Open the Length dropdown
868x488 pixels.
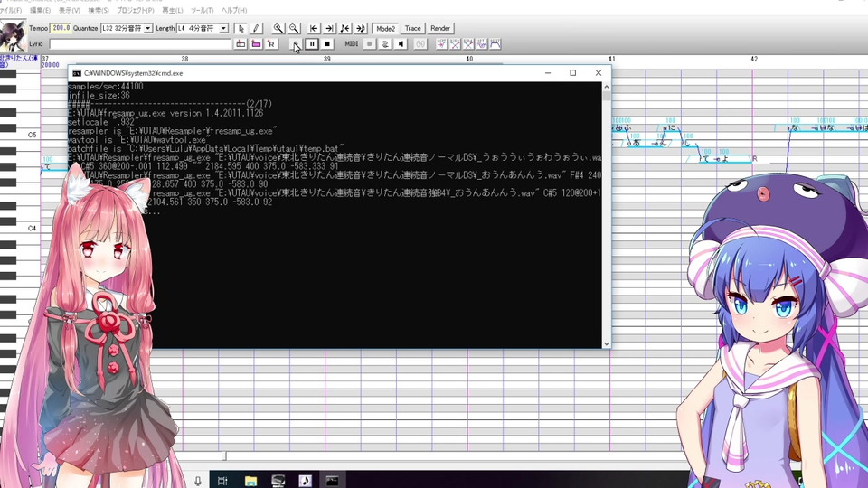(x=223, y=28)
